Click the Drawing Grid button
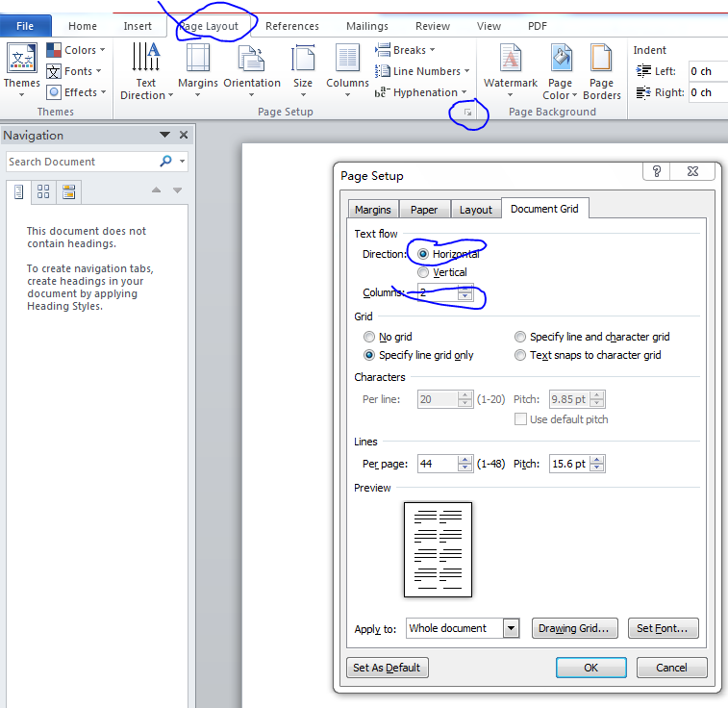Screen dimensions: 728x708 (574, 628)
